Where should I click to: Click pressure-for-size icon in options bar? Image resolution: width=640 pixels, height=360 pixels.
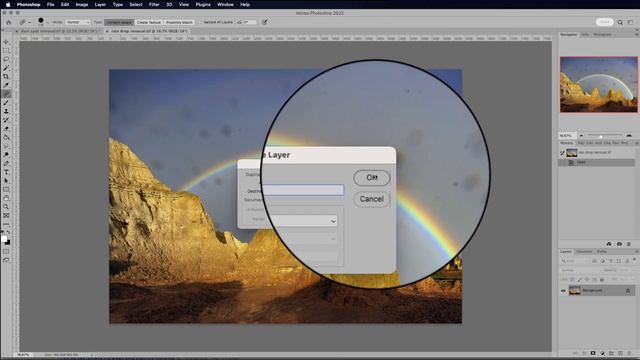[x=264, y=22]
